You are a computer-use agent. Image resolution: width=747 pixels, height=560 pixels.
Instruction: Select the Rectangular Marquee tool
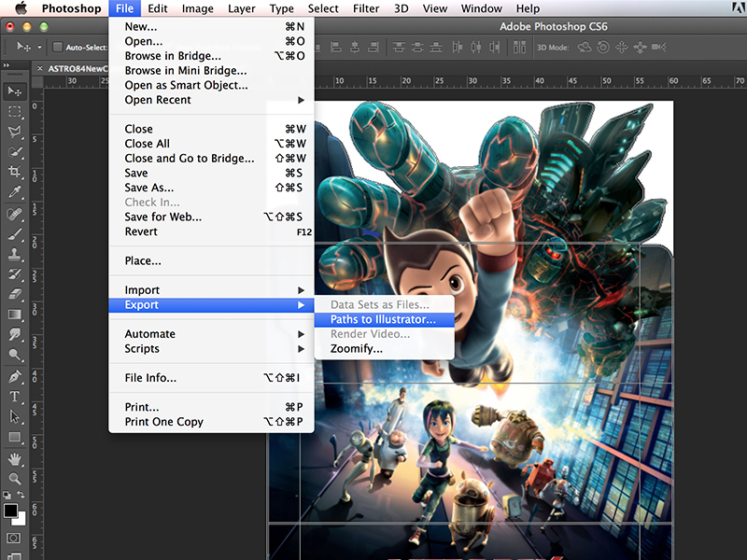(15, 111)
